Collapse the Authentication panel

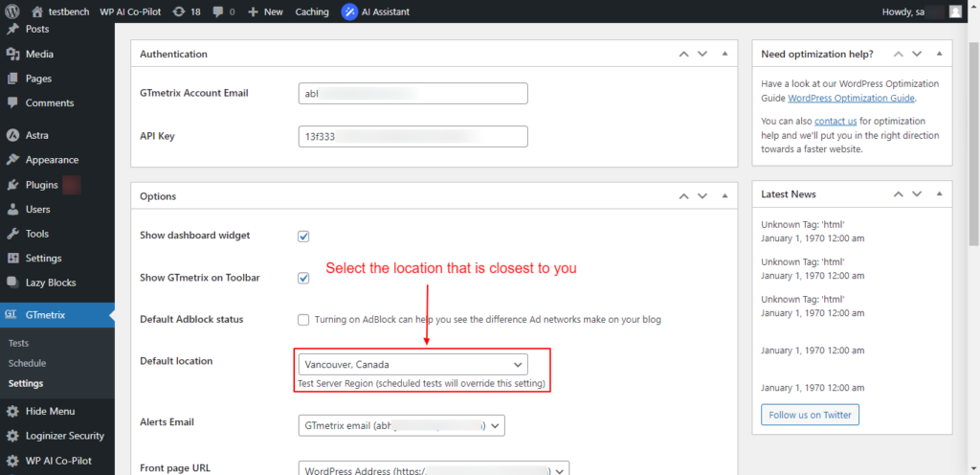725,54
